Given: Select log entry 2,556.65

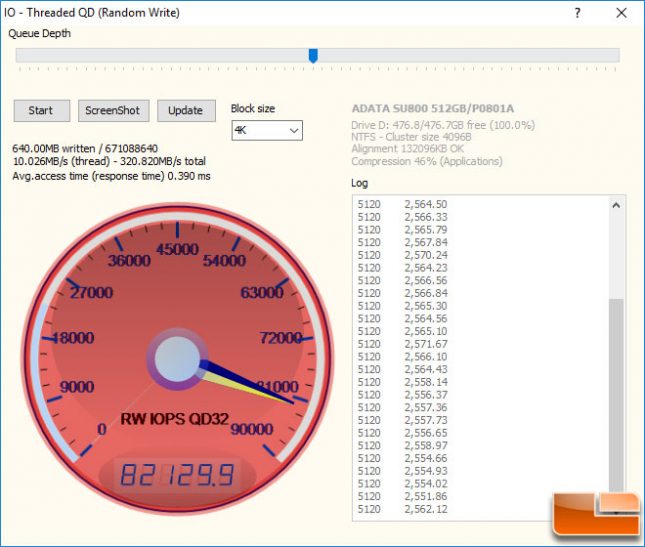Looking at the screenshot, I should (x=402, y=433).
